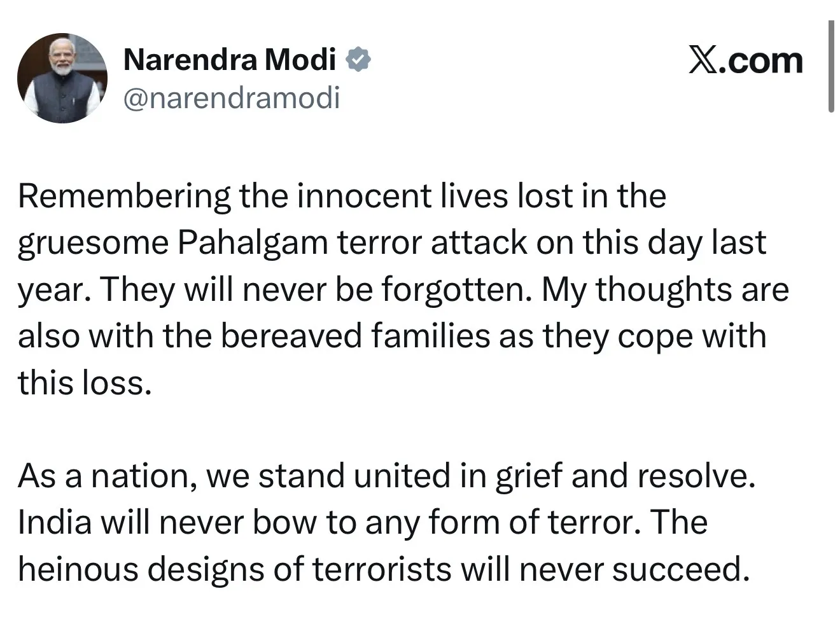Screen dimensions: 840x631
Task: Click the line starting "India will never bow"
Action: click(362, 522)
